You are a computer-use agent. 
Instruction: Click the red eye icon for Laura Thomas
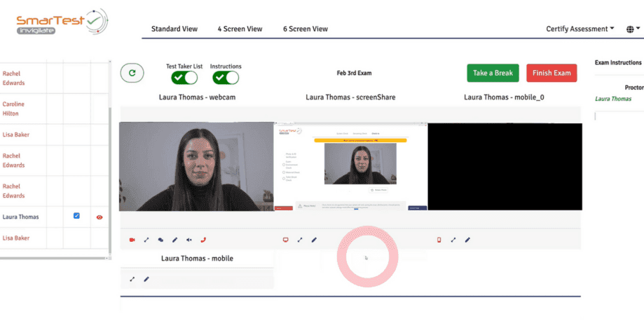(100, 217)
